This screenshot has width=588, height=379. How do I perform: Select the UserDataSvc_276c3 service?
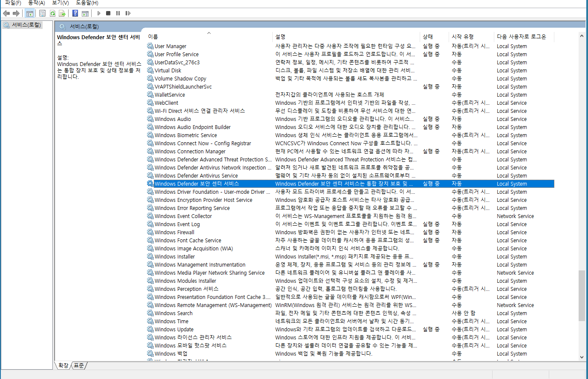(350, 62)
